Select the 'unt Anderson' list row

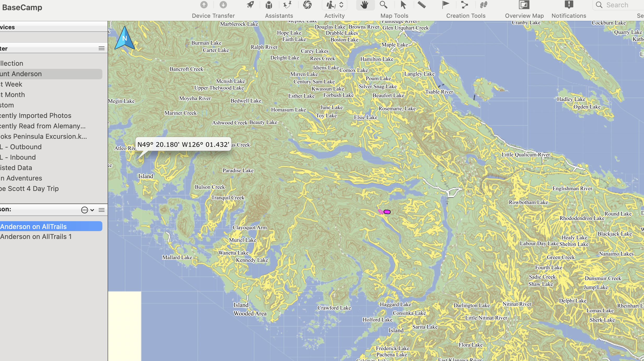pos(51,74)
